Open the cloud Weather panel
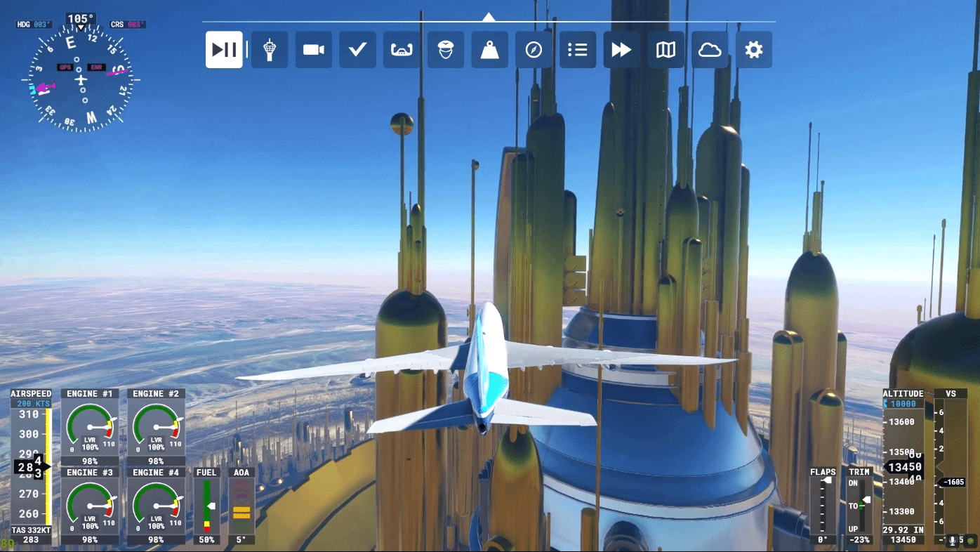980x552 pixels. click(x=710, y=50)
